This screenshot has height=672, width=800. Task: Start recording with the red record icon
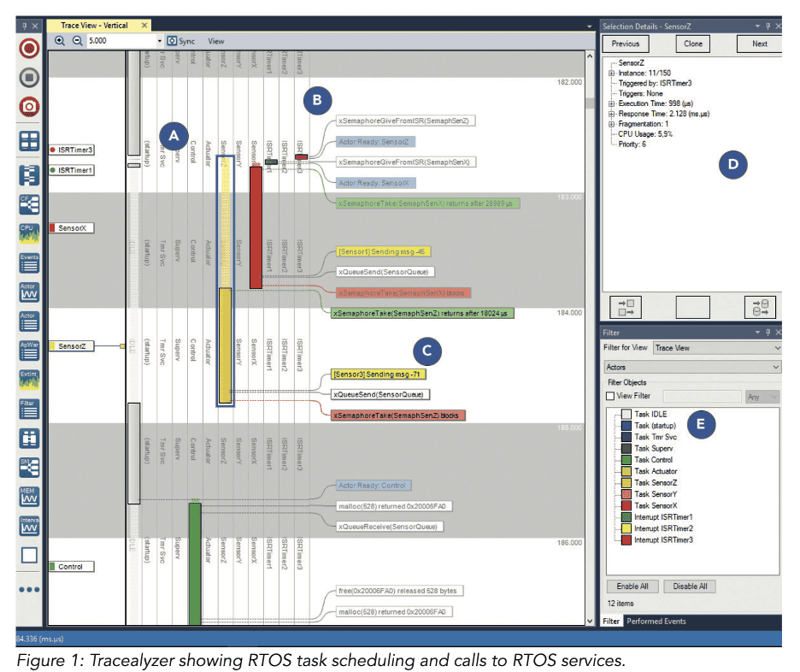click(x=29, y=48)
